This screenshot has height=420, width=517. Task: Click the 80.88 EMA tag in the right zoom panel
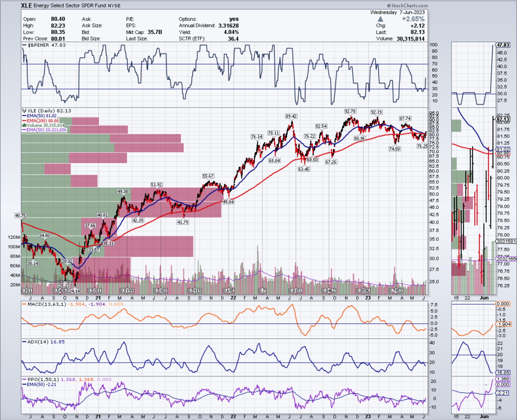coord(503,154)
